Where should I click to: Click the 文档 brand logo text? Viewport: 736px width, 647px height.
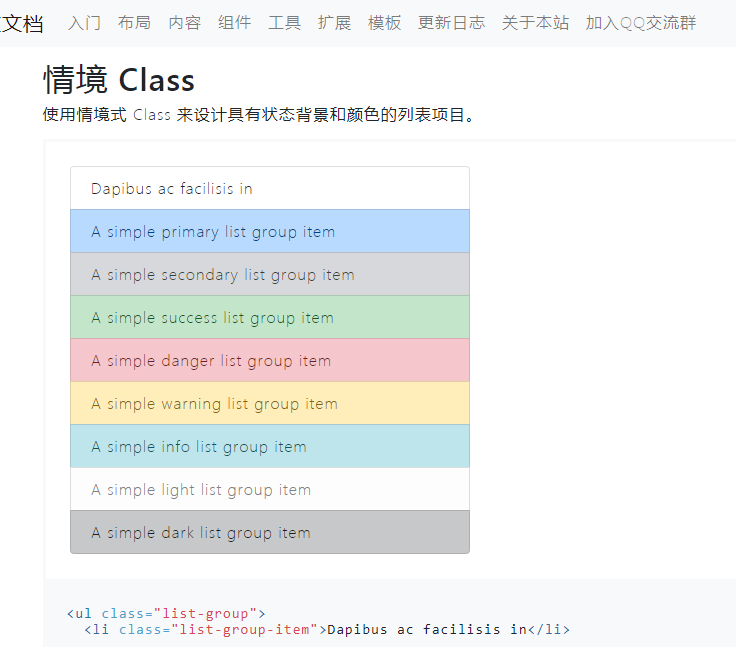click(22, 23)
